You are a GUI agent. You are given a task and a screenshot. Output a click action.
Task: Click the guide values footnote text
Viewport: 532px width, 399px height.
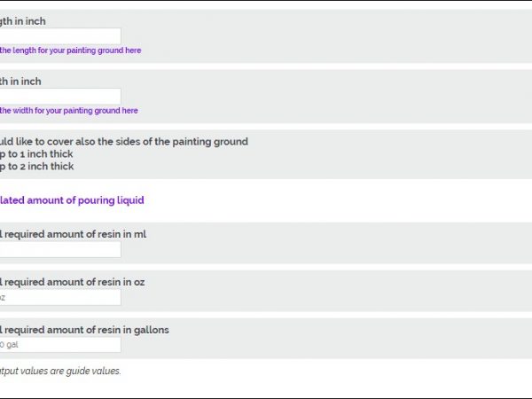[x=60, y=371]
